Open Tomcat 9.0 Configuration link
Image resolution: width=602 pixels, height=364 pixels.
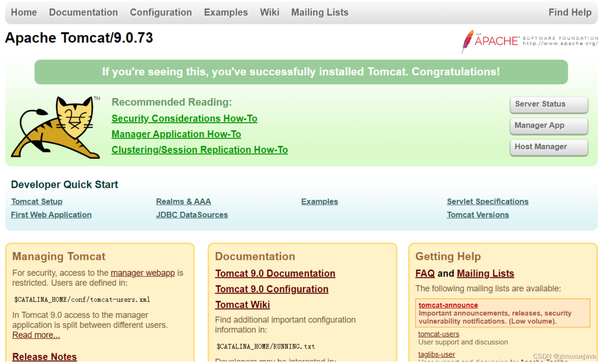coord(272,289)
